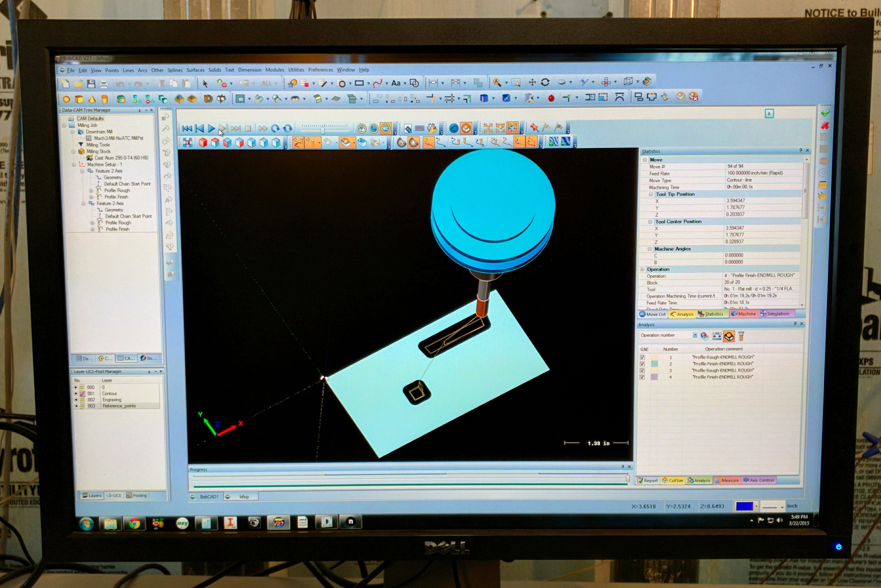This screenshot has height=588, width=881.
Task: Click the fit-view icon with arrows
Action: click(187, 143)
